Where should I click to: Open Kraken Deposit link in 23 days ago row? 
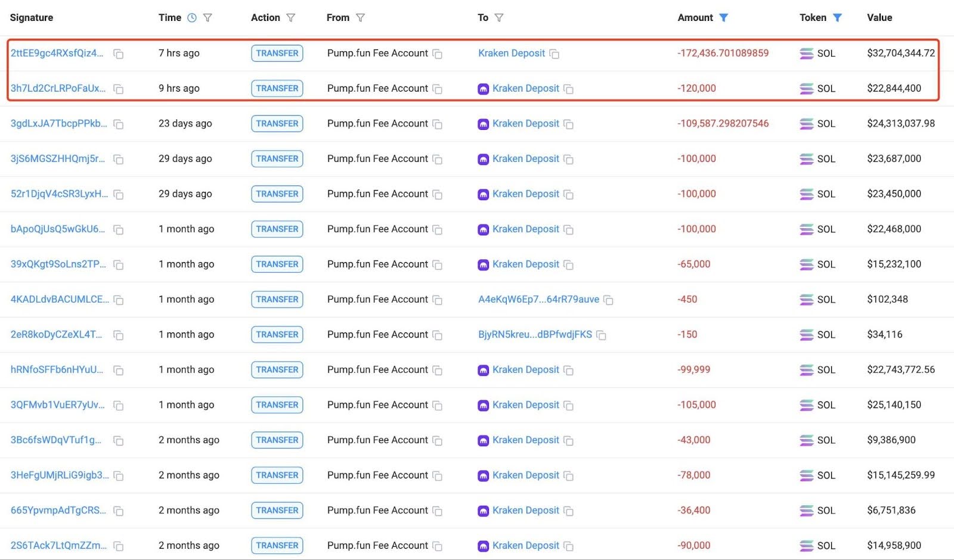click(x=526, y=123)
